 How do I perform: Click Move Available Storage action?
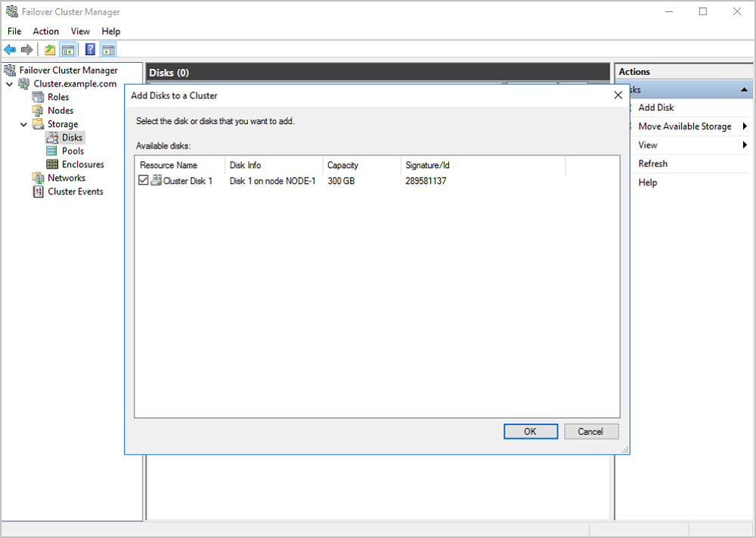coord(685,126)
